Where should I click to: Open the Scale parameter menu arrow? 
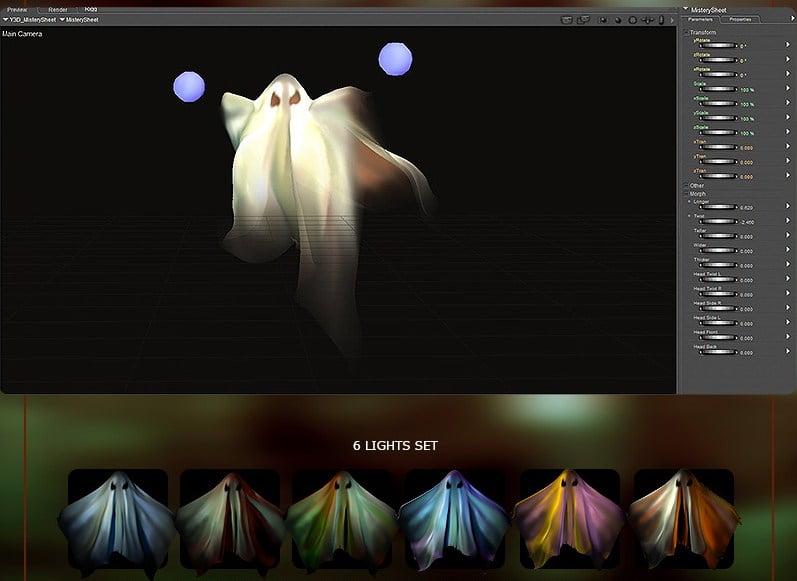pos(788,88)
